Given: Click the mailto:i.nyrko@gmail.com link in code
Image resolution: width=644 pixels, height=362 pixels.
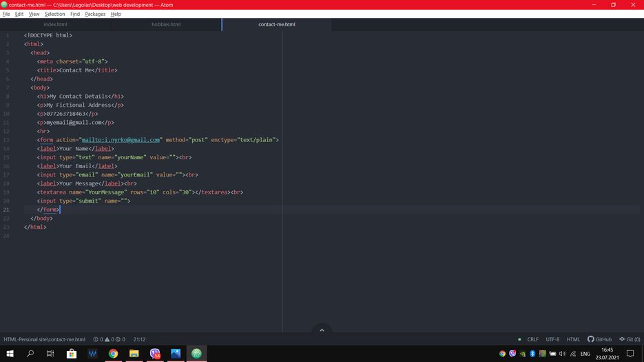Looking at the screenshot, I should click(121, 140).
